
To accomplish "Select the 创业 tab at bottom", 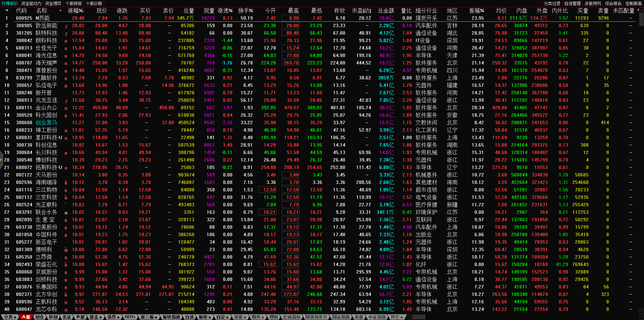I will pos(40,317).
